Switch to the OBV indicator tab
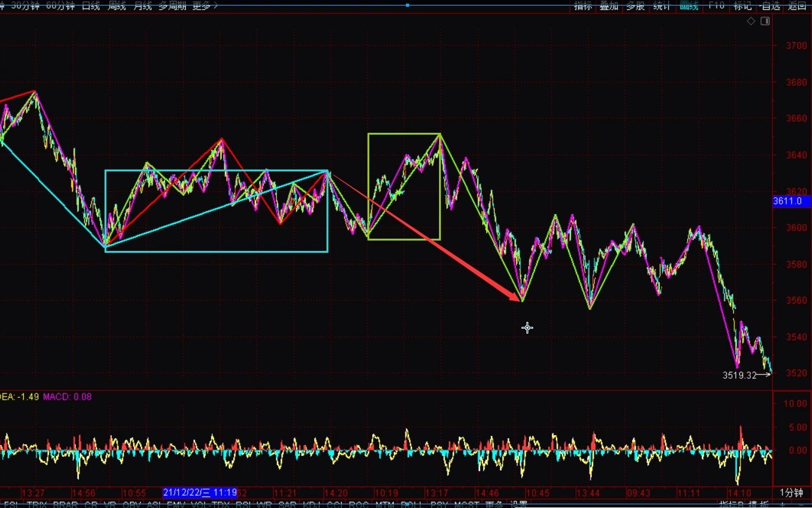This screenshot has width=812, height=508. click(x=131, y=505)
